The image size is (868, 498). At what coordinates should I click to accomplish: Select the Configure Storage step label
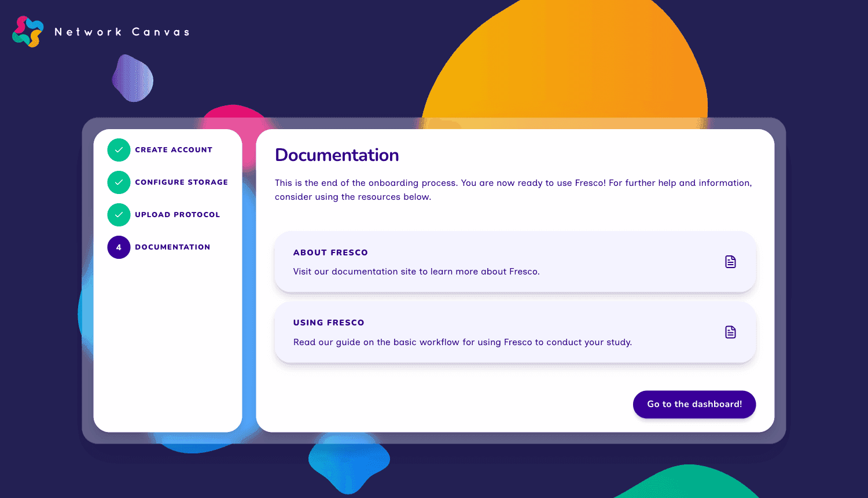tap(181, 182)
